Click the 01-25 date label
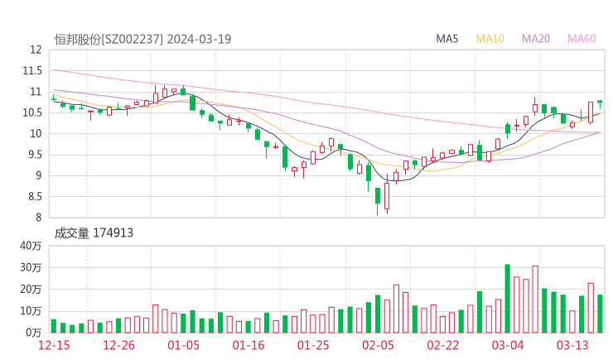 pyautogui.click(x=313, y=345)
